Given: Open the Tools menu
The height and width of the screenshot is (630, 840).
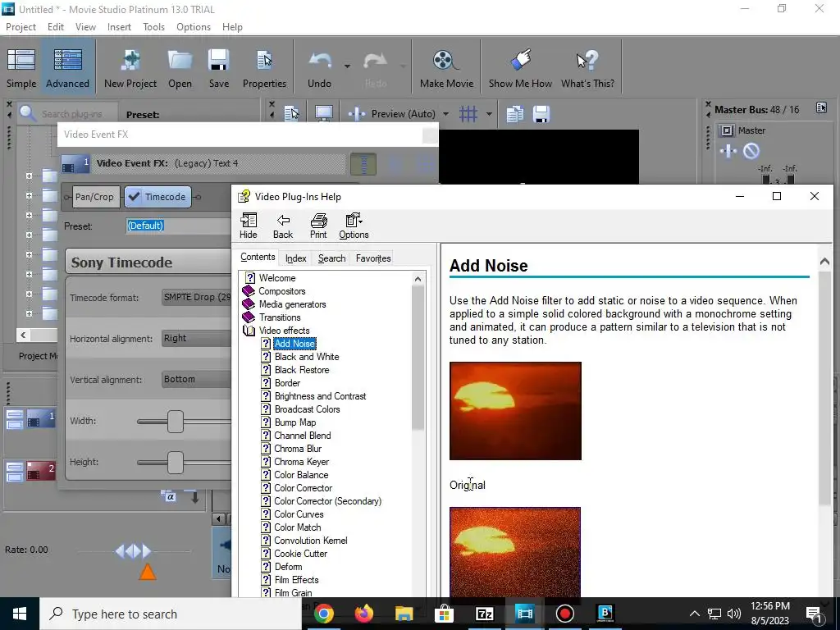Looking at the screenshot, I should [153, 27].
